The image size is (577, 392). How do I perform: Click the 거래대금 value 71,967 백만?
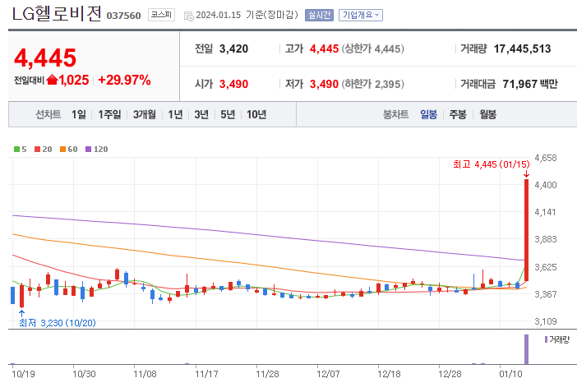tap(530, 84)
